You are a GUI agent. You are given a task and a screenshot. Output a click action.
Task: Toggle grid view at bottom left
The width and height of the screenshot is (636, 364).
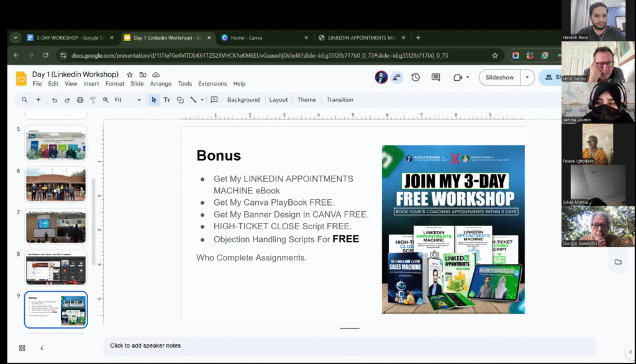(x=22, y=348)
